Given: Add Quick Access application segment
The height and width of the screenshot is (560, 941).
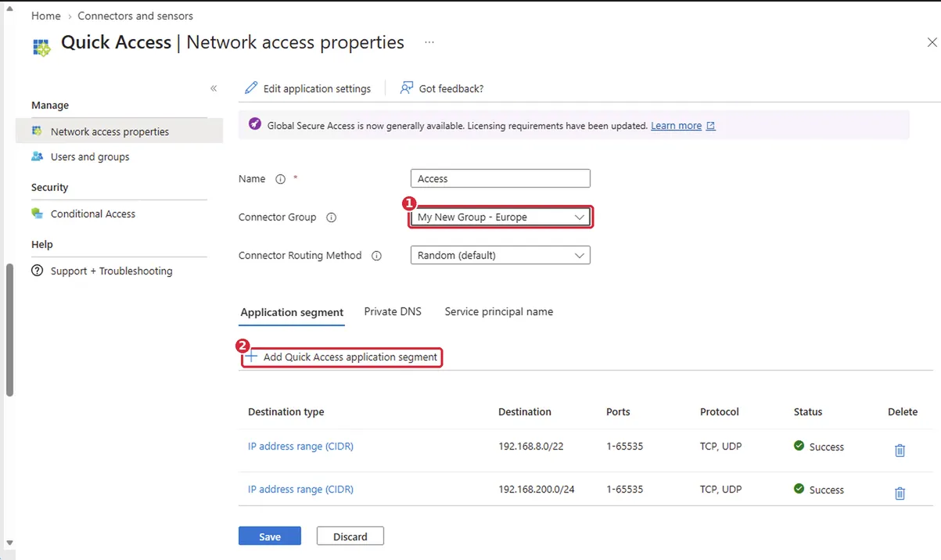Looking at the screenshot, I should [342, 357].
